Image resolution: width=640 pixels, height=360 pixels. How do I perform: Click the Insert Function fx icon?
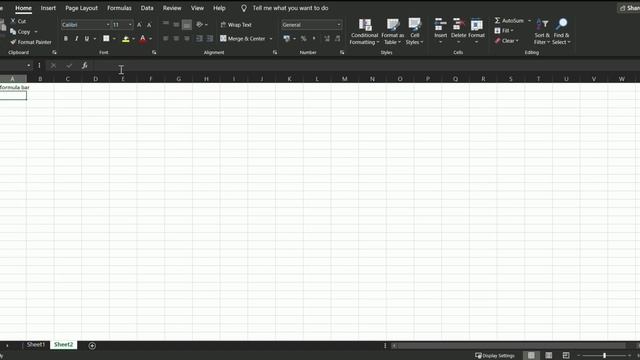(84, 65)
